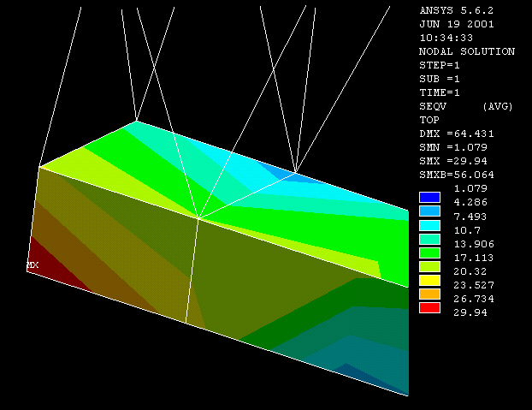Viewport: 532px width, 410px height.
Task: Click the MX maximum stress marker
Action: tap(33, 265)
